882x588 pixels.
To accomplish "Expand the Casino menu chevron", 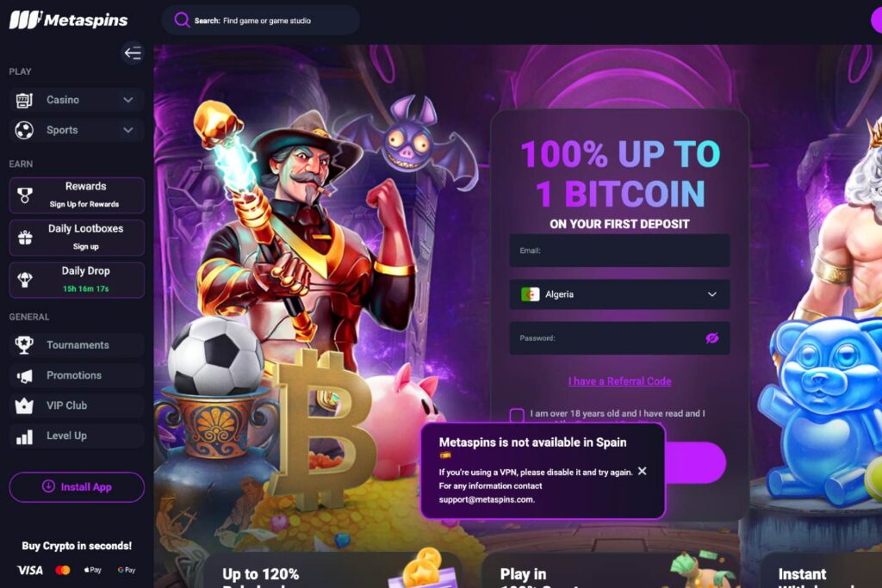I will click(128, 100).
